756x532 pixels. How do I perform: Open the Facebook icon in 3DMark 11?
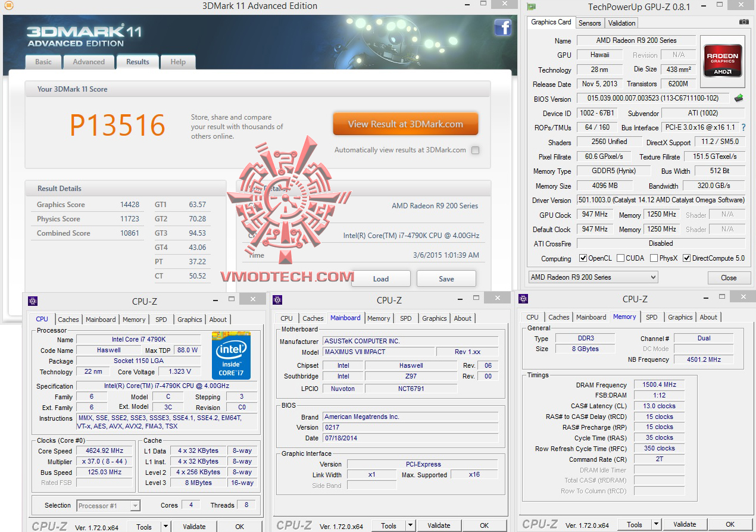503,27
